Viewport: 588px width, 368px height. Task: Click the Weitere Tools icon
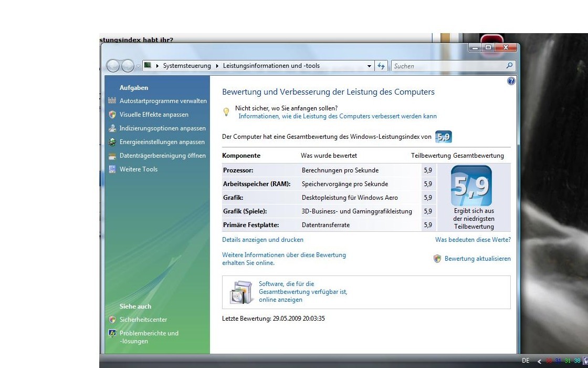[x=112, y=169]
